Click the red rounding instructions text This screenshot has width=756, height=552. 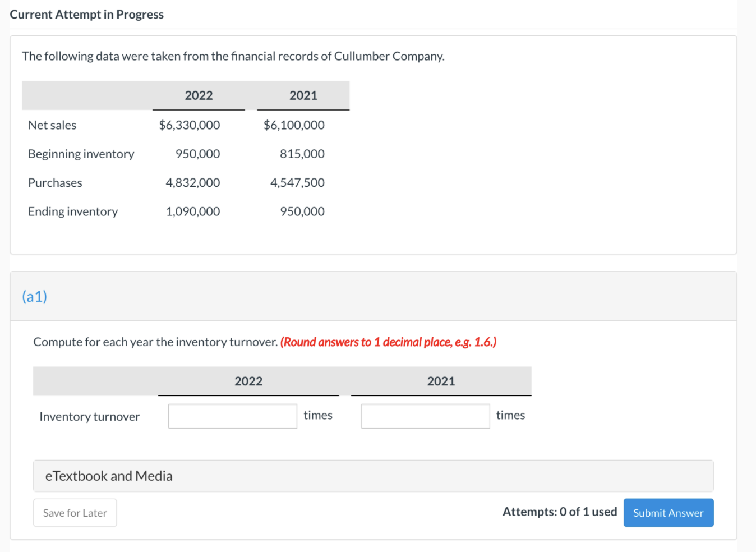click(389, 342)
